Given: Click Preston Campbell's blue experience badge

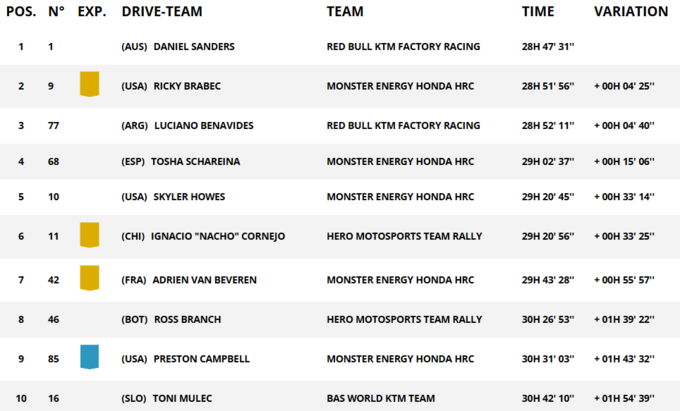Looking at the screenshot, I should click(x=90, y=357).
